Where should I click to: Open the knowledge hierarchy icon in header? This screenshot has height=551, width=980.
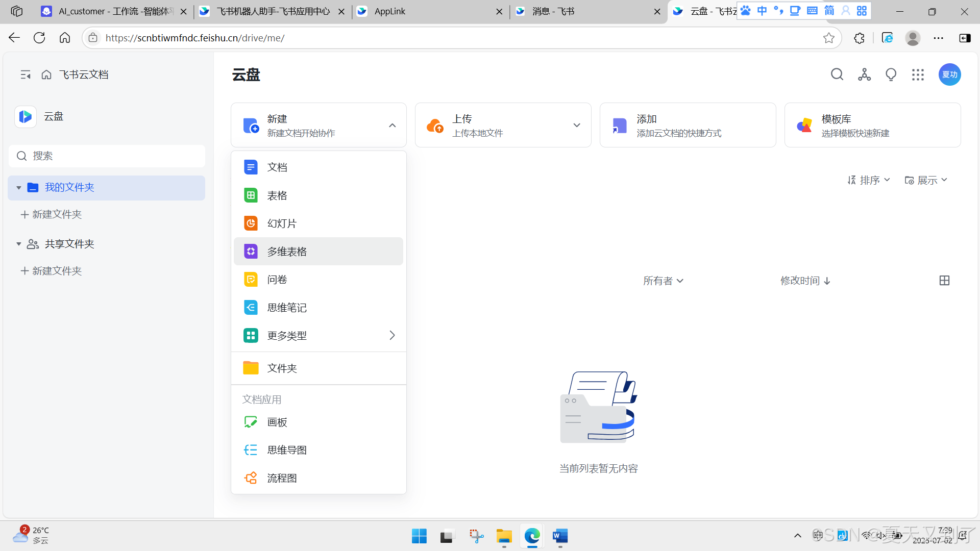(864, 74)
